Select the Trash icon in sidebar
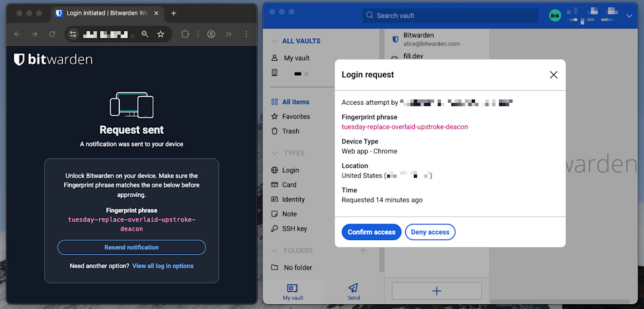This screenshot has height=309, width=644. [275, 131]
